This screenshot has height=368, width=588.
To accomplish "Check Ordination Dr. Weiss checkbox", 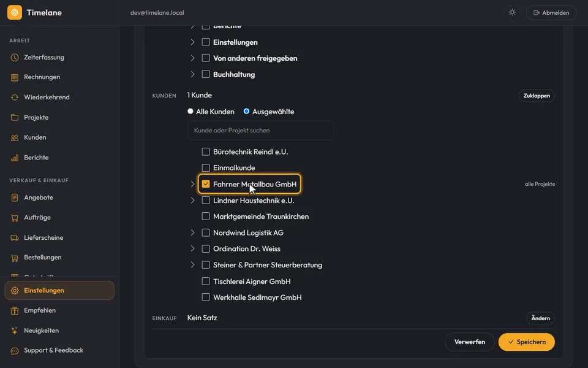I will 206,248.
